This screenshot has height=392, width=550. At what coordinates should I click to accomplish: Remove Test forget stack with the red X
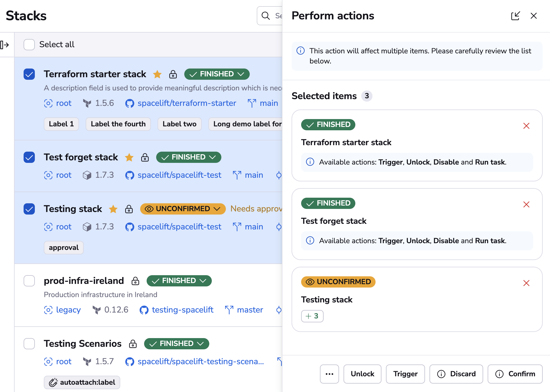[526, 205]
